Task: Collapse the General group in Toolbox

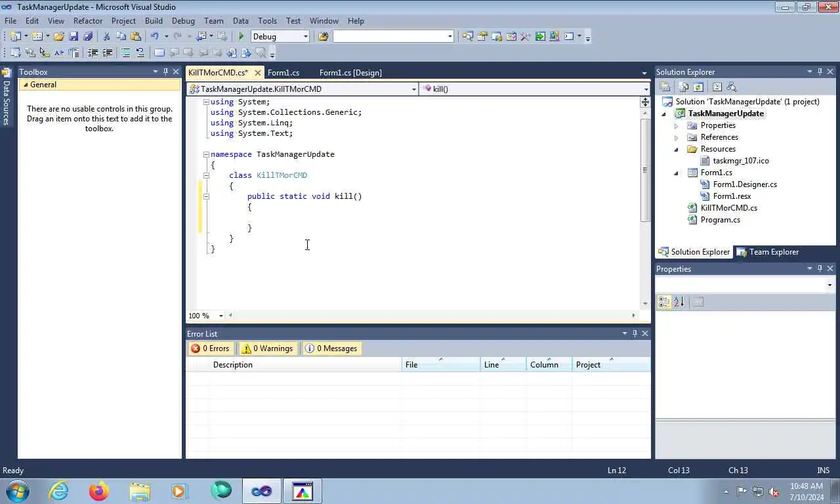Action: pyautogui.click(x=26, y=85)
